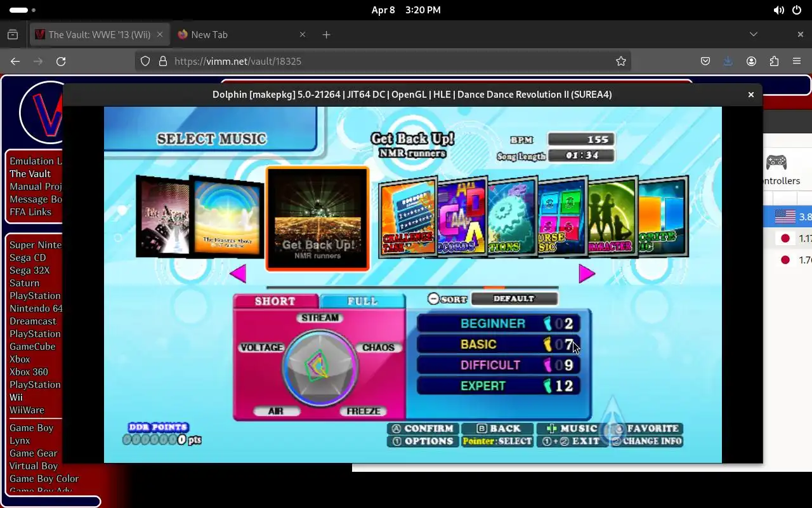This screenshot has height=508, width=812.
Task: Open the DEFAULT sort selector
Action: click(514, 298)
